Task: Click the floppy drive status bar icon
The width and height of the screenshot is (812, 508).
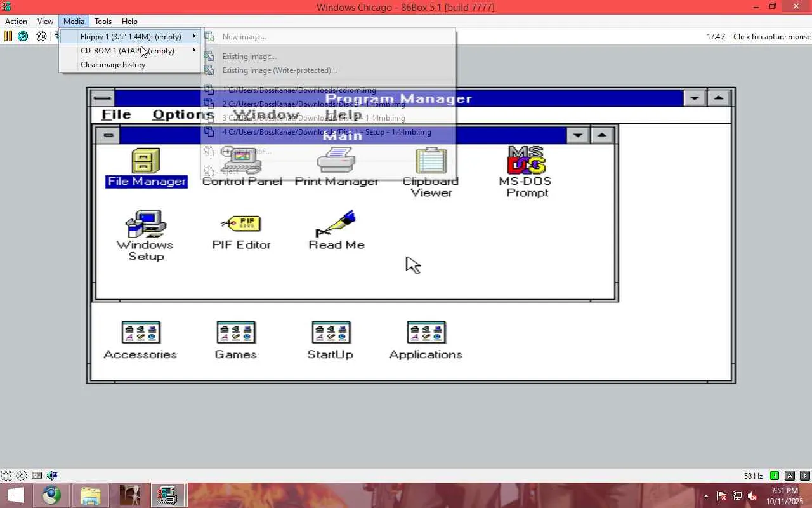Action: 6,475
